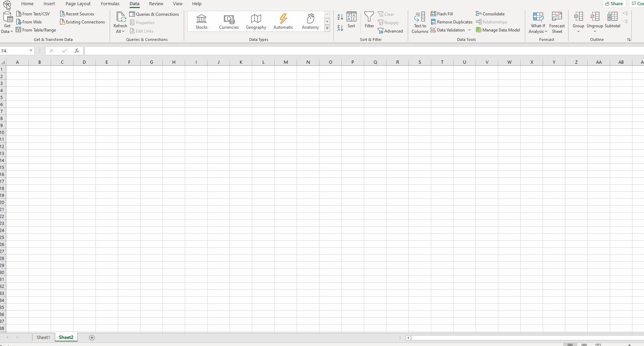Go down one row in Data Types gallery
644x346 pixels.
point(327,21)
